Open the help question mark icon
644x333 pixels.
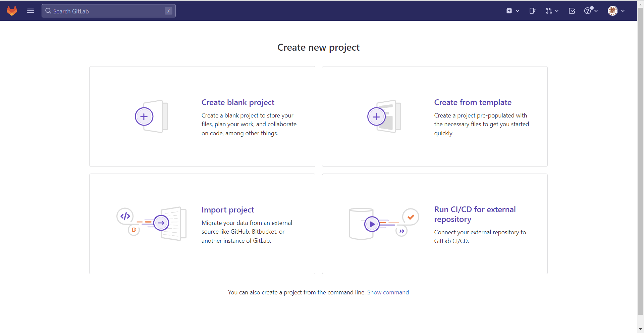[x=587, y=11]
